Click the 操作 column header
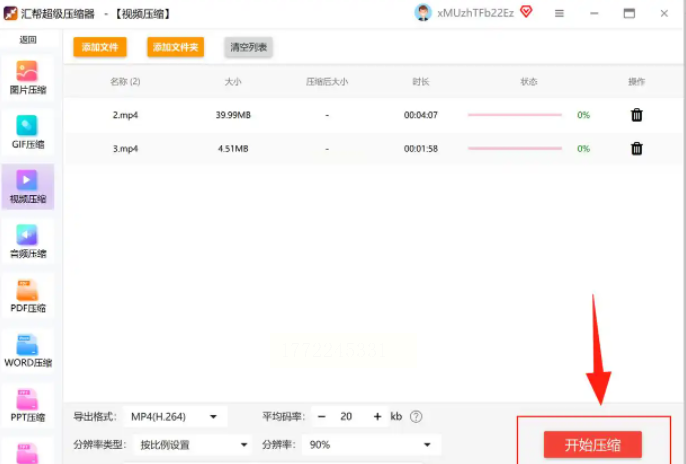Image resolution: width=686 pixels, height=464 pixels. 637,81
